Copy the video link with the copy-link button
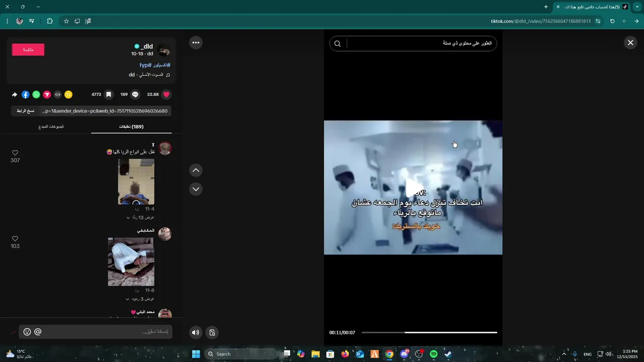 25,111
